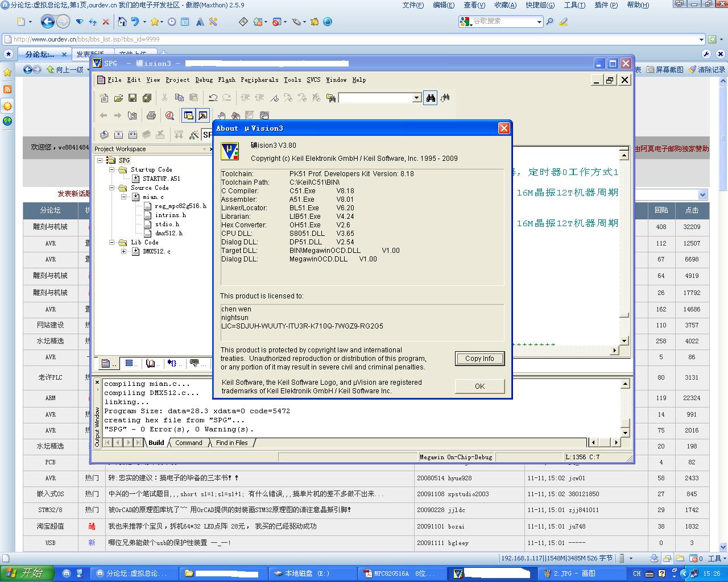Expand the DMX512.c file node
The width and height of the screenshot is (728, 582).
tap(124, 251)
